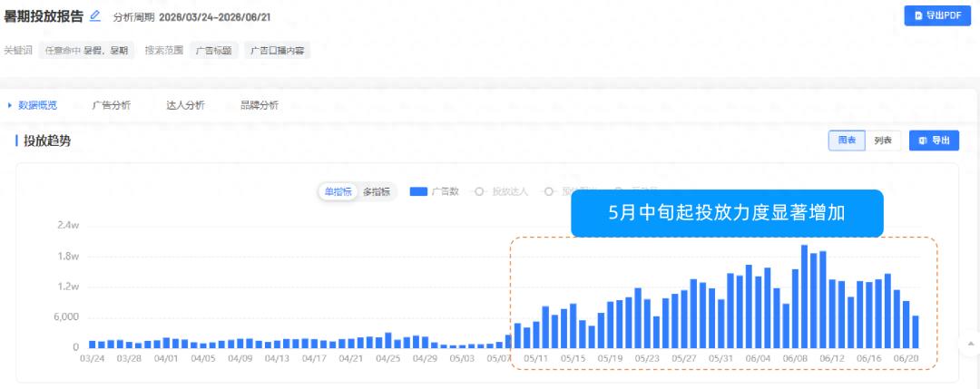Select 多指标 mode

coord(377,191)
